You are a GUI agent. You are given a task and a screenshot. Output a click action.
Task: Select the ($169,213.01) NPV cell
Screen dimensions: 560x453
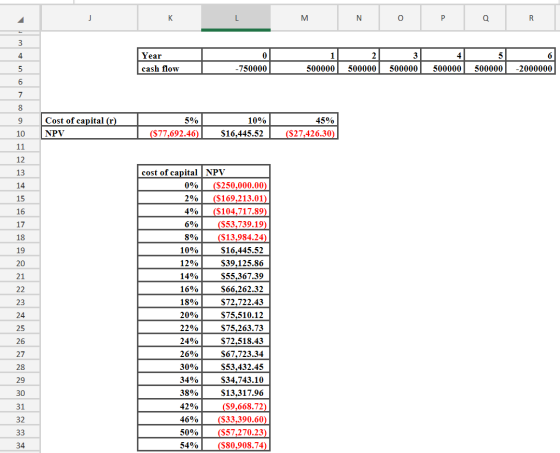236,198
